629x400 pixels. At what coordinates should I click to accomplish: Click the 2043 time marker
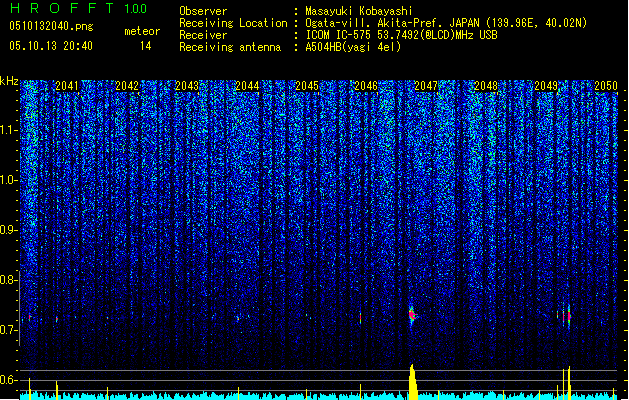[187, 86]
